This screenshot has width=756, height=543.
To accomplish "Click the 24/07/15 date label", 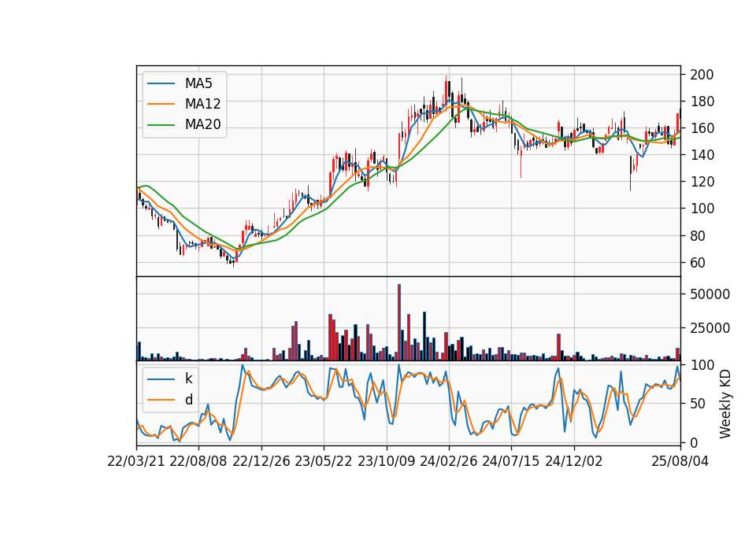I will coord(510,461).
